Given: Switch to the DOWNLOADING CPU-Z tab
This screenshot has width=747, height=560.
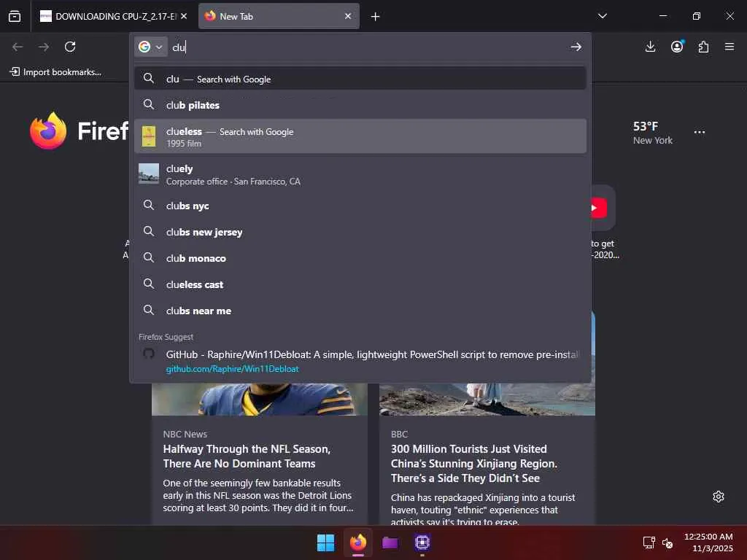Looking at the screenshot, I should click(108, 16).
